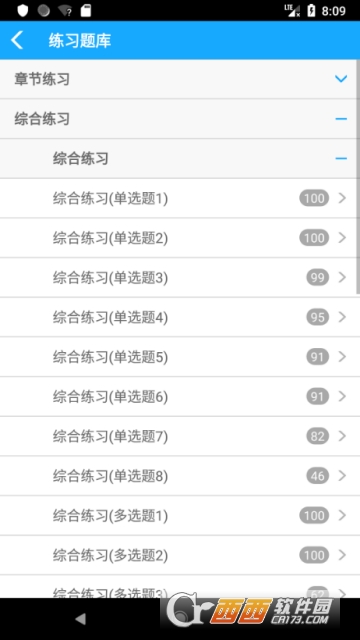
Task: Open 综合练习(单选题1)
Action: [x=180, y=198]
